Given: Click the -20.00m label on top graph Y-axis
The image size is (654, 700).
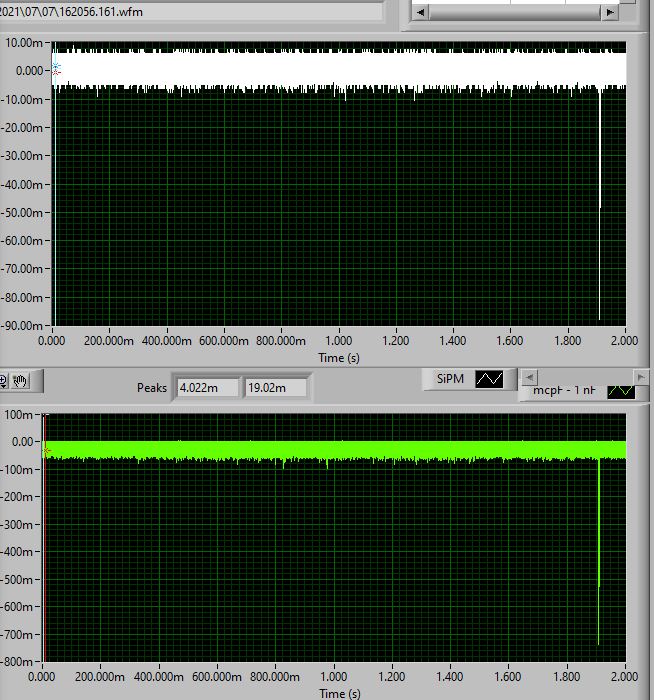Looking at the screenshot, I should (x=22, y=128).
